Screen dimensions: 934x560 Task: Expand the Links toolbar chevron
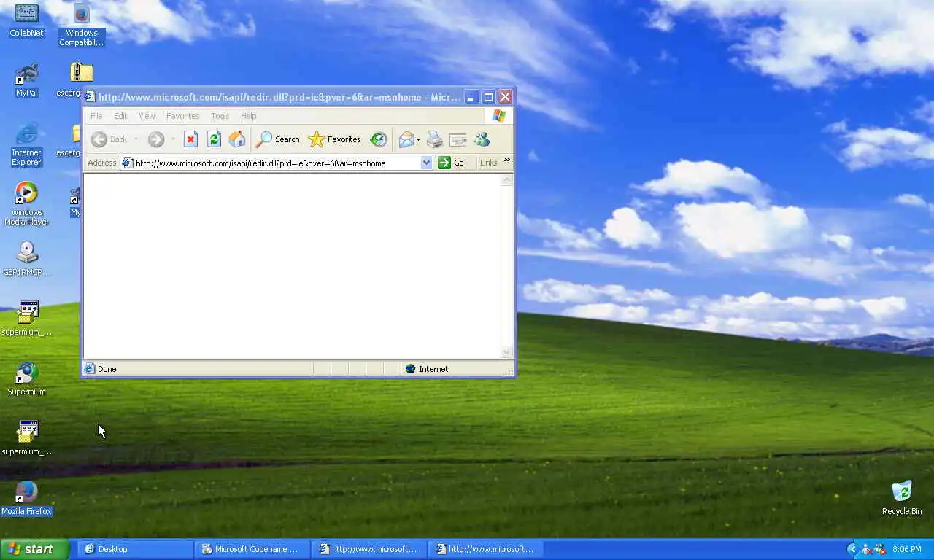tap(506, 160)
